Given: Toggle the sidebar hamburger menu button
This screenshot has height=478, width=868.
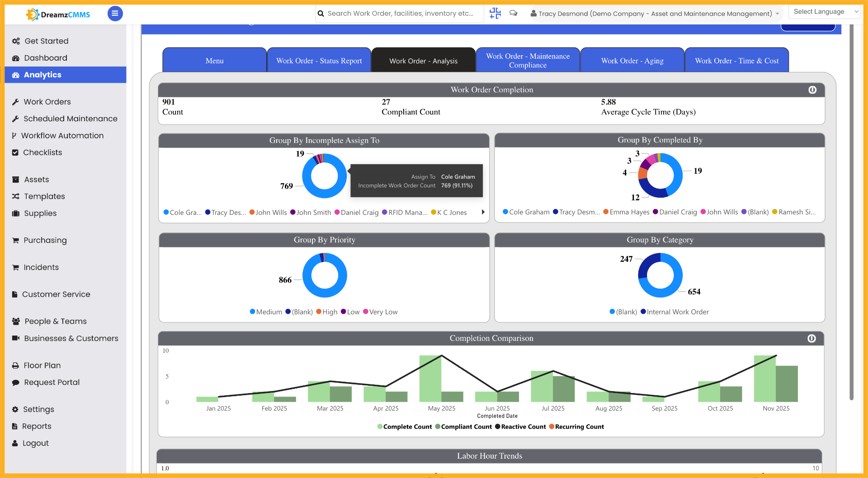Looking at the screenshot, I should pyautogui.click(x=115, y=14).
